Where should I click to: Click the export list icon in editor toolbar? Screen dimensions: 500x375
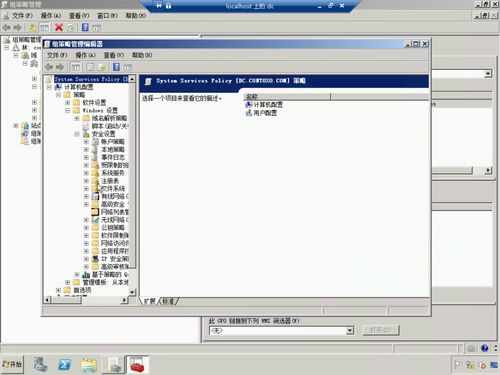pyautogui.click(x=101, y=67)
